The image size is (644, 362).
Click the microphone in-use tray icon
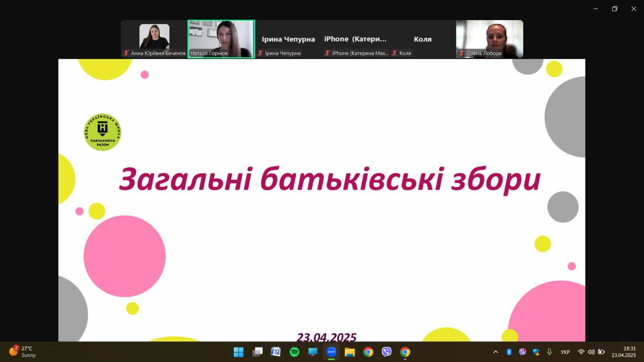click(x=549, y=352)
